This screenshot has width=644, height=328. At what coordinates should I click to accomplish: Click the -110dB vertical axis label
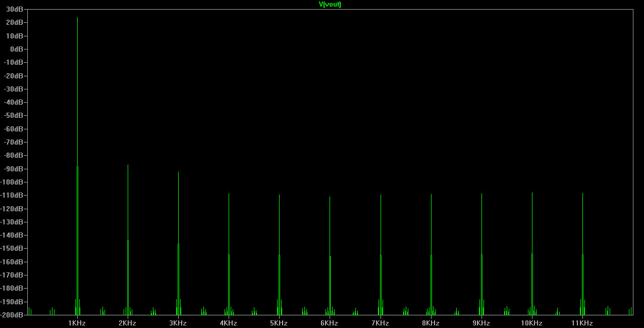(x=12, y=195)
